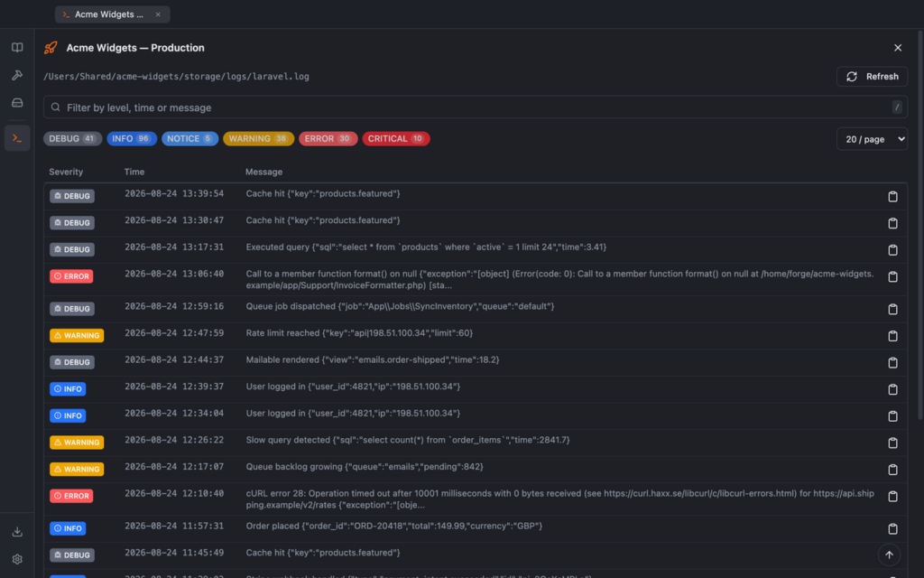Image resolution: width=924 pixels, height=578 pixels.
Task: Copy the 12:34:04 User logged in entry
Action: (x=892, y=415)
